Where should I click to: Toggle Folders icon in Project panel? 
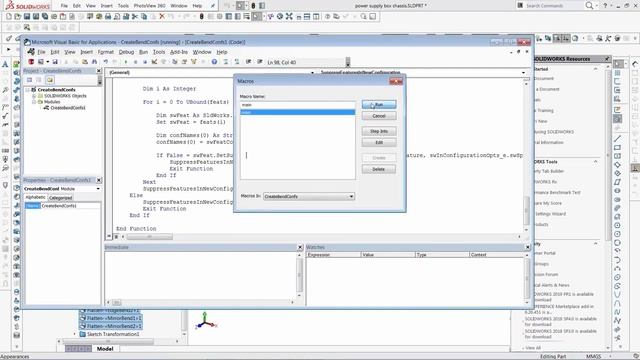[50, 80]
